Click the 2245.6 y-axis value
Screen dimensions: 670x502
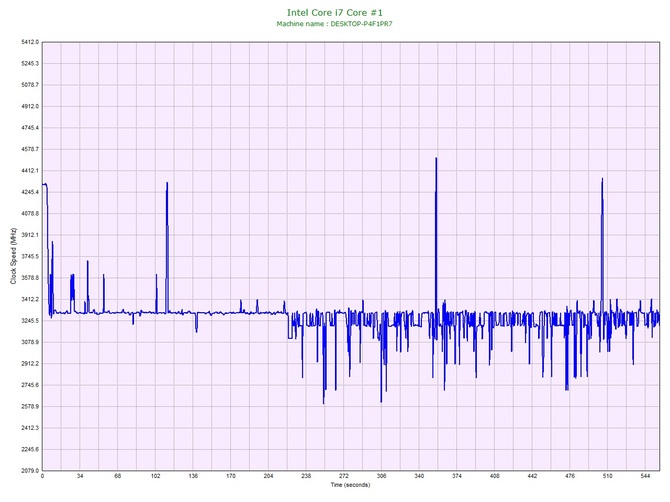(x=30, y=449)
